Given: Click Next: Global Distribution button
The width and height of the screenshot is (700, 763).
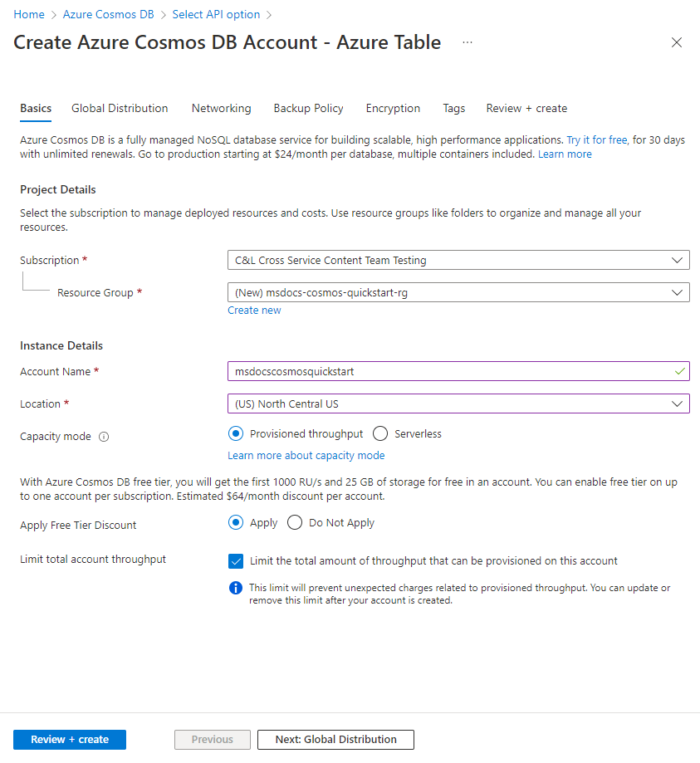Looking at the screenshot, I should coord(335,740).
